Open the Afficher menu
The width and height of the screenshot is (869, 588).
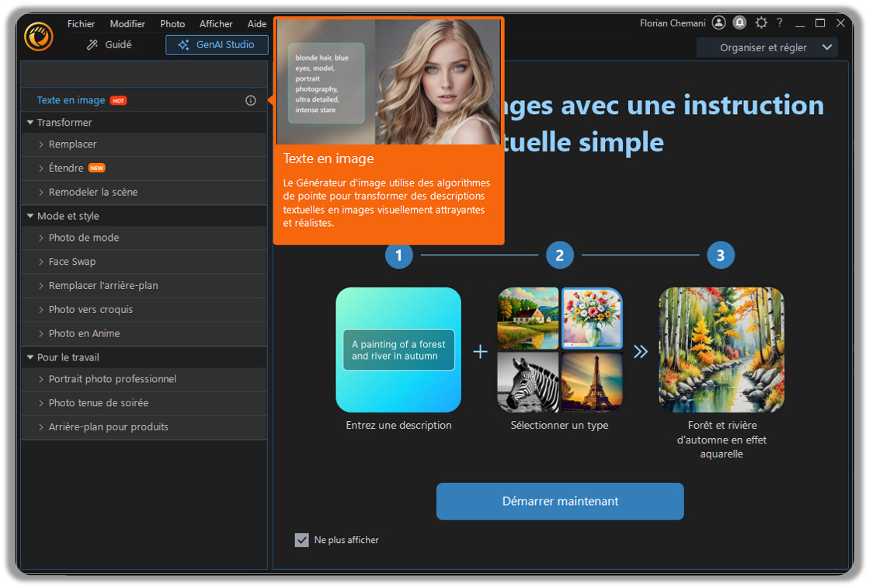[x=215, y=23]
